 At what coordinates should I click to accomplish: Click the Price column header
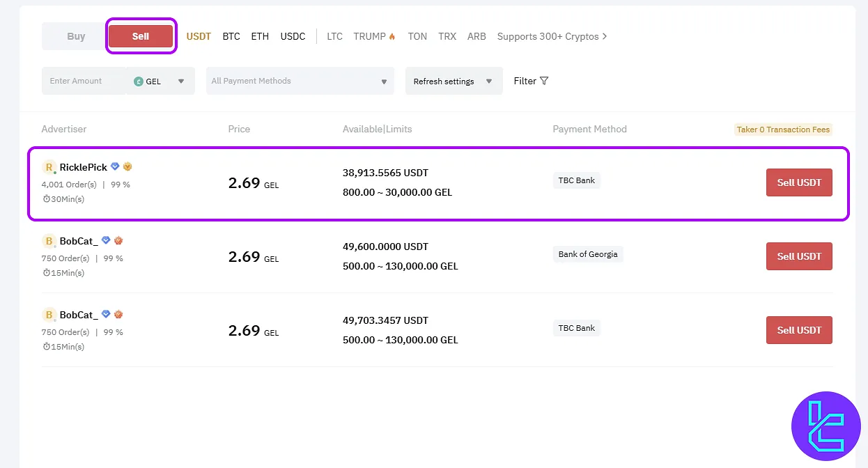point(239,129)
